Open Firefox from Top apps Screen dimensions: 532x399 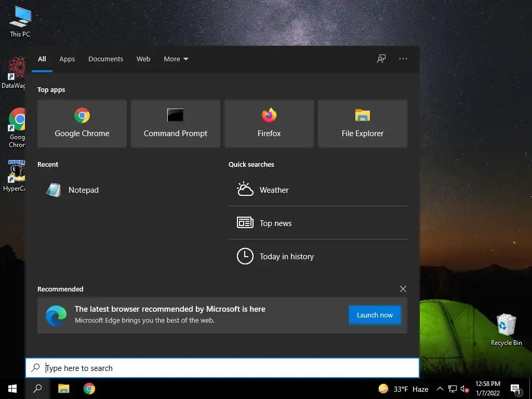point(269,124)
